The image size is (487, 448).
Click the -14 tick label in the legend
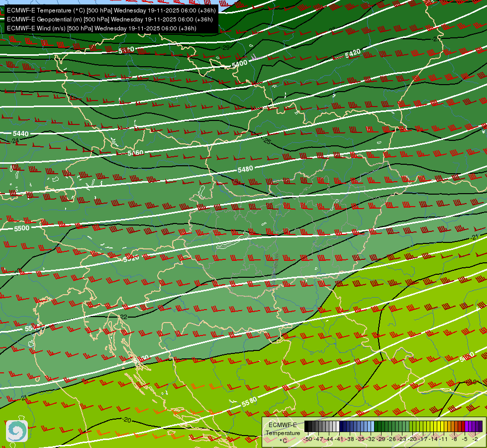pos(434,440)
